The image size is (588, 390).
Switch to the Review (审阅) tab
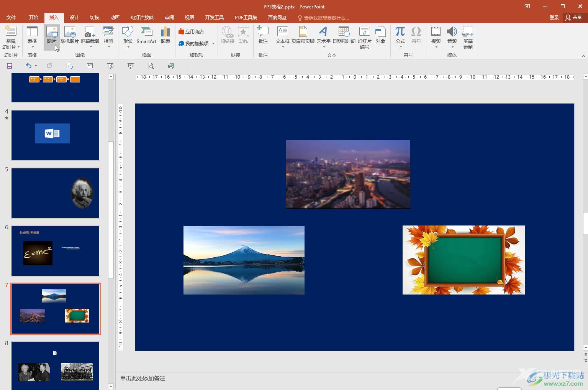point(169,18)
